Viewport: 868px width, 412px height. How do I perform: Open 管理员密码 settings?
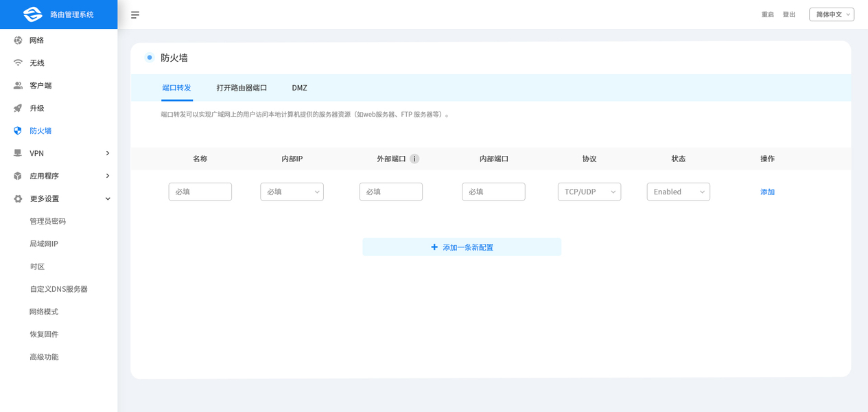pos(47,221)
